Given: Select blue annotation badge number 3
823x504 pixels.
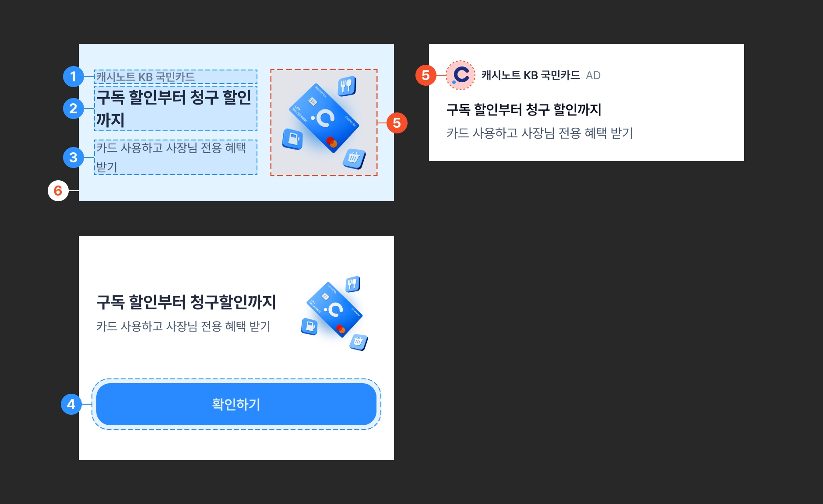Looking at the screenshot, I should [74, 157].
